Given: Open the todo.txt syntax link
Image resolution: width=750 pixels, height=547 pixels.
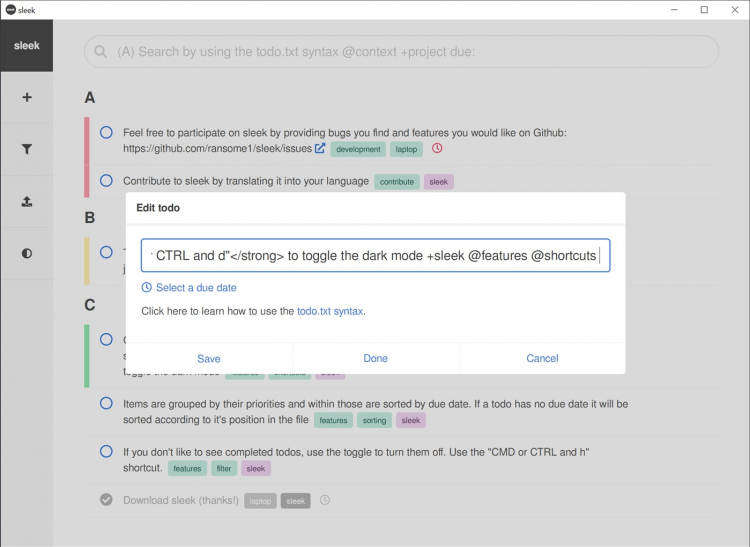Looking at the screenshot, I should click(330, 312).
